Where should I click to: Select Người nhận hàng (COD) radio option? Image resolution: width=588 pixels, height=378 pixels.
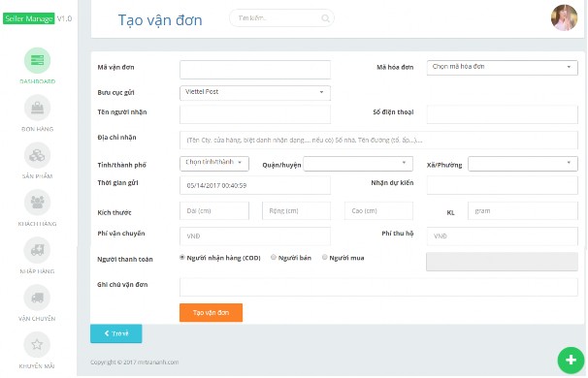pos(182,258)
